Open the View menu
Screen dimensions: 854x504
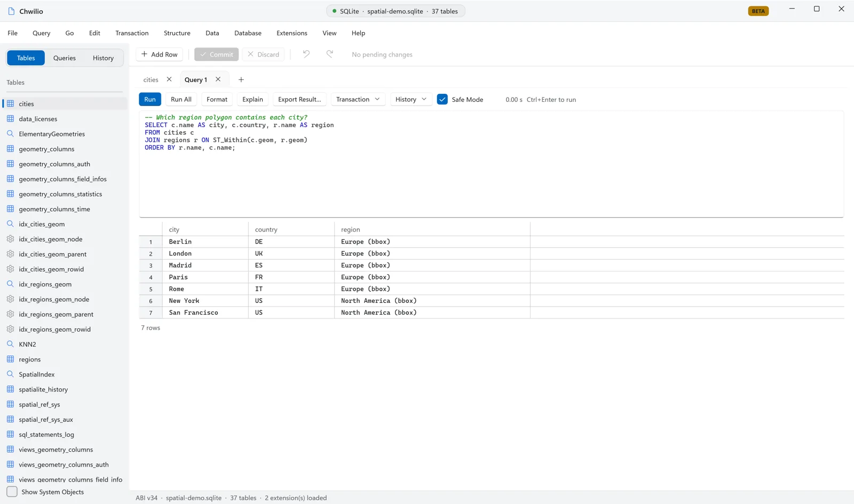pos(329,33)
